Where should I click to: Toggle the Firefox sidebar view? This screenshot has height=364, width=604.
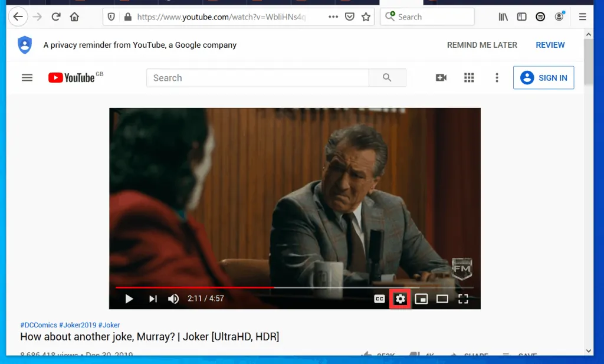coord(521,17)
